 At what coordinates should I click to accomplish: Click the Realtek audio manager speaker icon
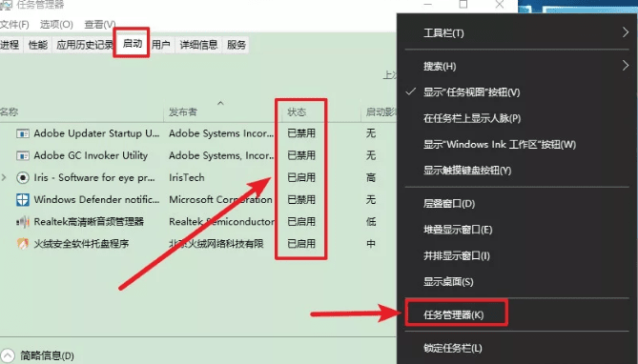coord(23,222)
